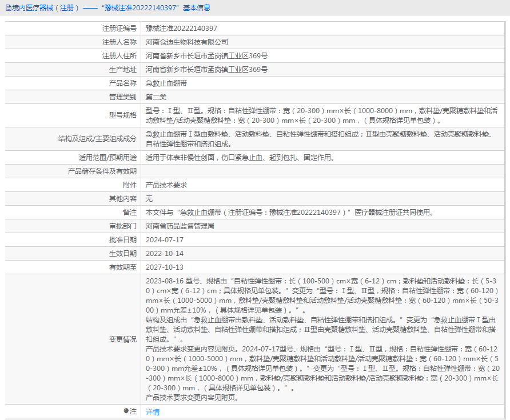Screen dimensions: 510x420
Task: Click the 有效期至 label
Action: (x=122, y=267)
